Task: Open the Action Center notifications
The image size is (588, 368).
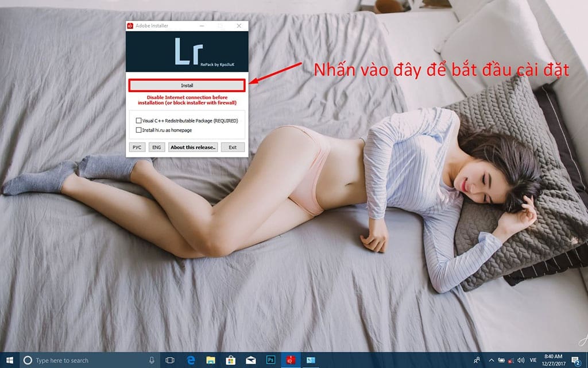Action: (575, 360)
